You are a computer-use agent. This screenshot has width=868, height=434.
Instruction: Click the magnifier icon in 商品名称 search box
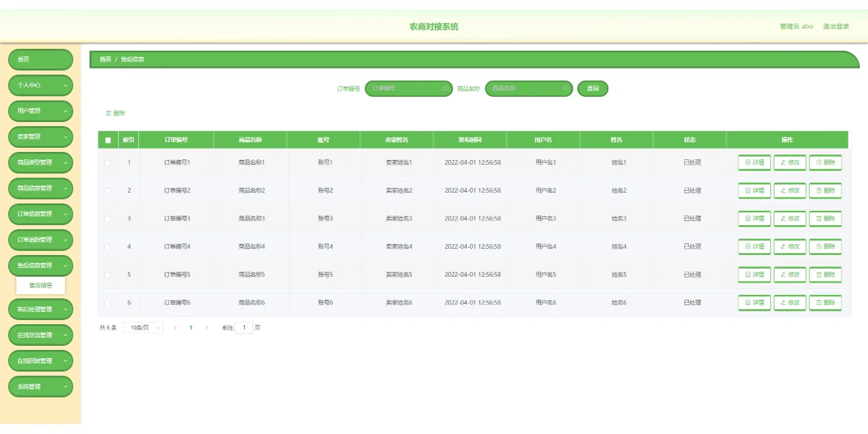(x=566, y=88)
